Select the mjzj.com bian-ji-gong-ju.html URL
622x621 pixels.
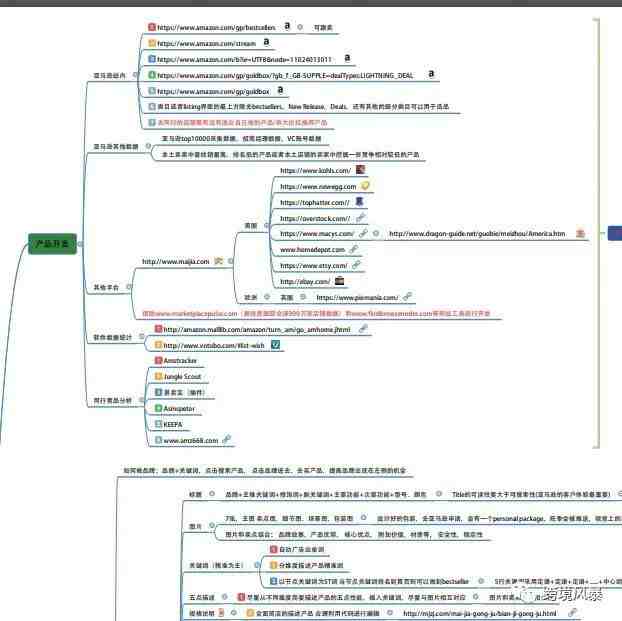(x=480, y=613)
